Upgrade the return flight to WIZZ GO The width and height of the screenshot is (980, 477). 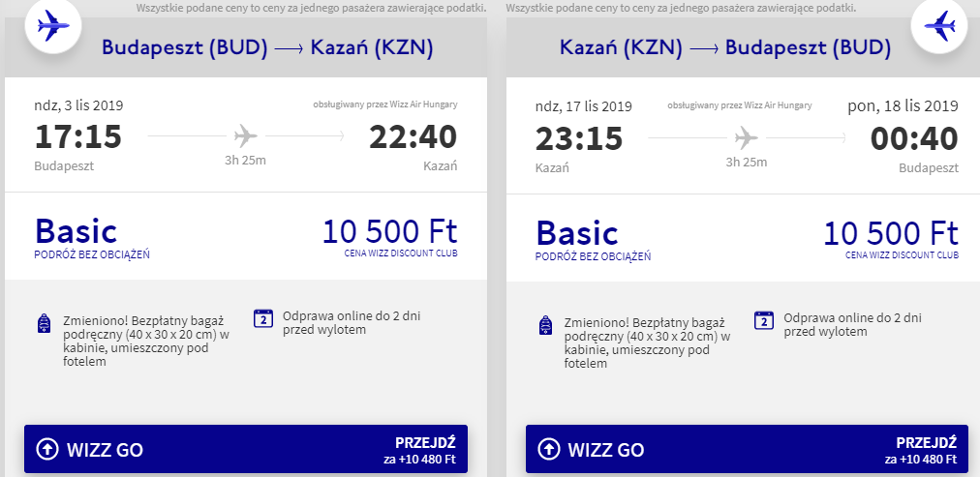747,449
